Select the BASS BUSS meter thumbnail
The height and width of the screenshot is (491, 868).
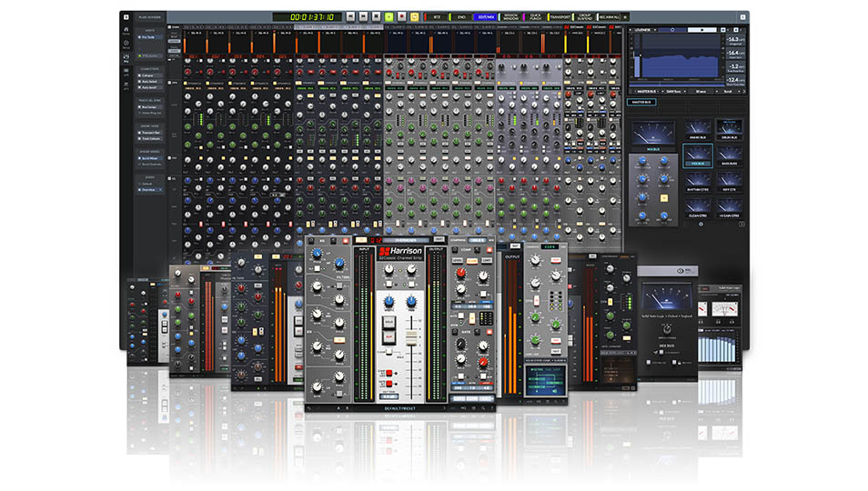729,155
